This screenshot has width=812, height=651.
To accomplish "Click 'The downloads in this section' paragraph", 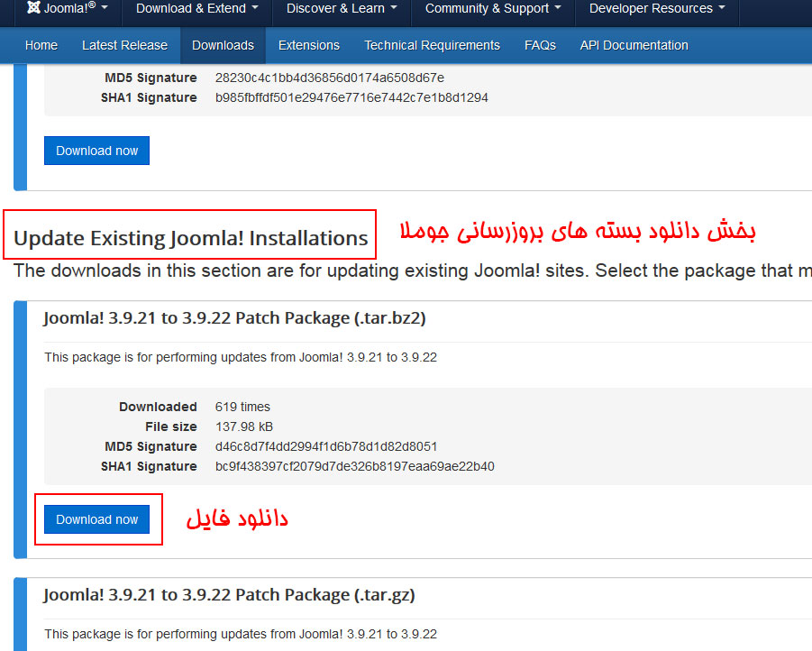I will [x=413, y=270].
